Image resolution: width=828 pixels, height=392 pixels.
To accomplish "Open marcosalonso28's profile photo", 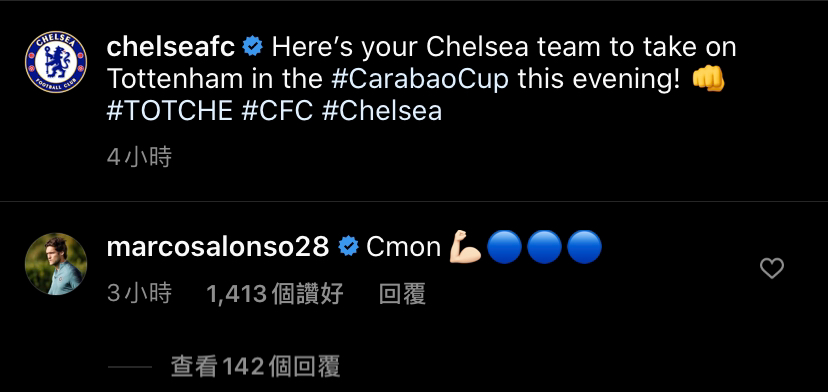I will [56, 264].
